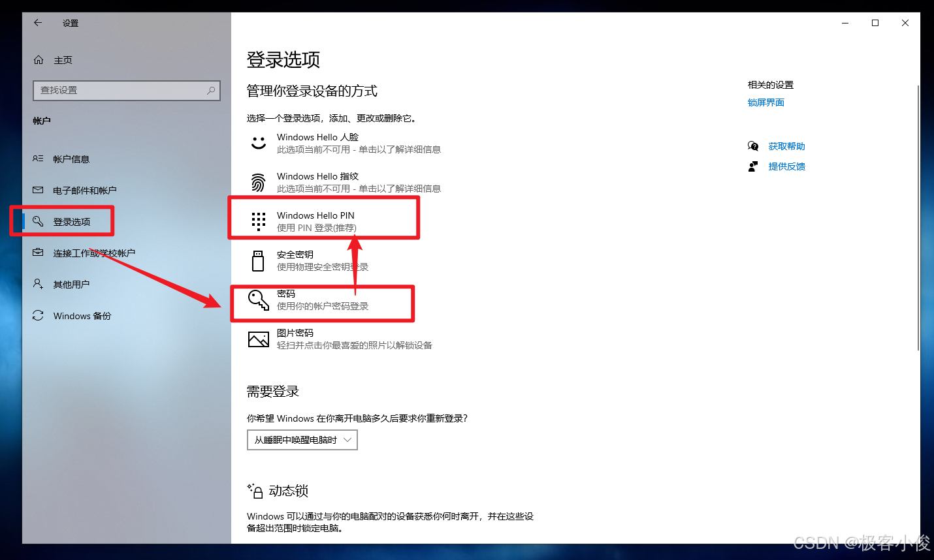Click the smiley face icon for Windows Hello 人脸
Image resolution: width=934 pixels, height=560 pixels.
[x=259, y=143]
